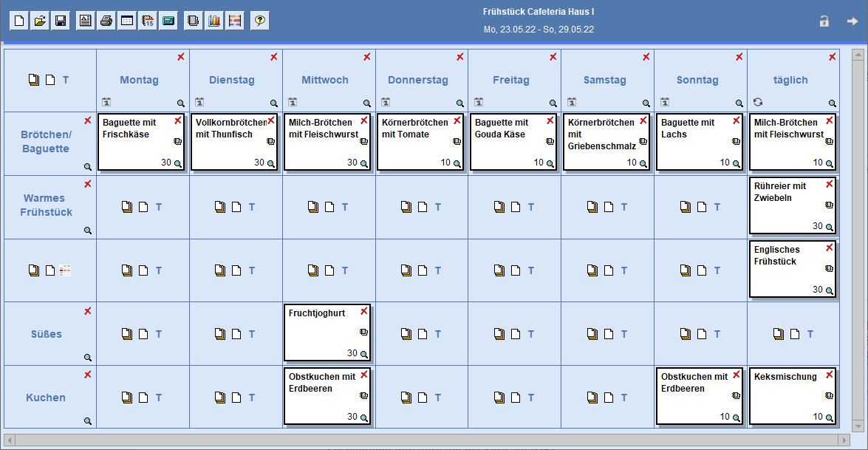Click copy icon in Sonntag Süßes cell

[x=686, y=334]
